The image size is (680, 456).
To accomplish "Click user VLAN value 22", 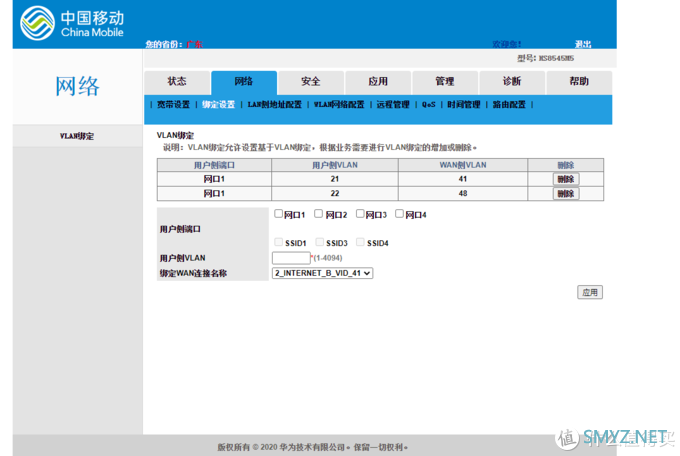I will click(x=335, y=194).
